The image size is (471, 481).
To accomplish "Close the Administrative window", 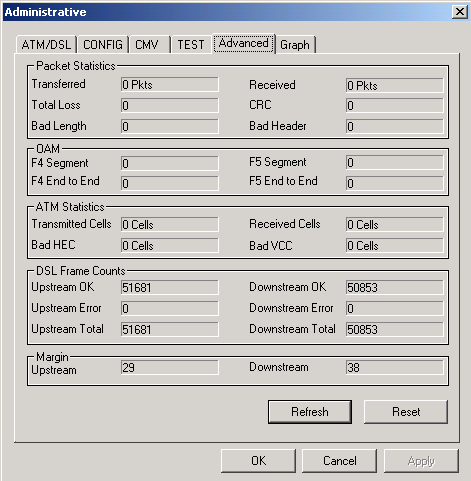I will coord(460,12).
